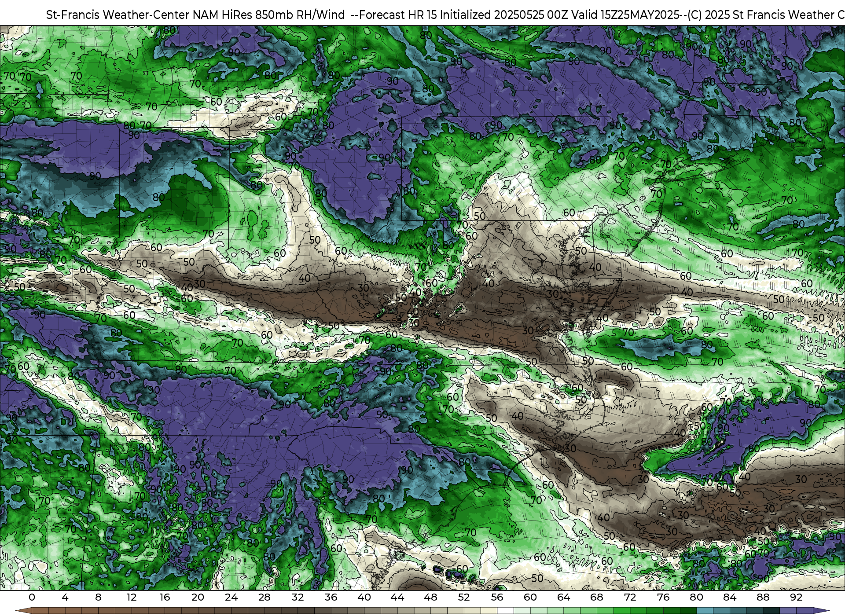845x616 pixels.
Task: Click the colorbar tick label "48"
Action: 430,597
